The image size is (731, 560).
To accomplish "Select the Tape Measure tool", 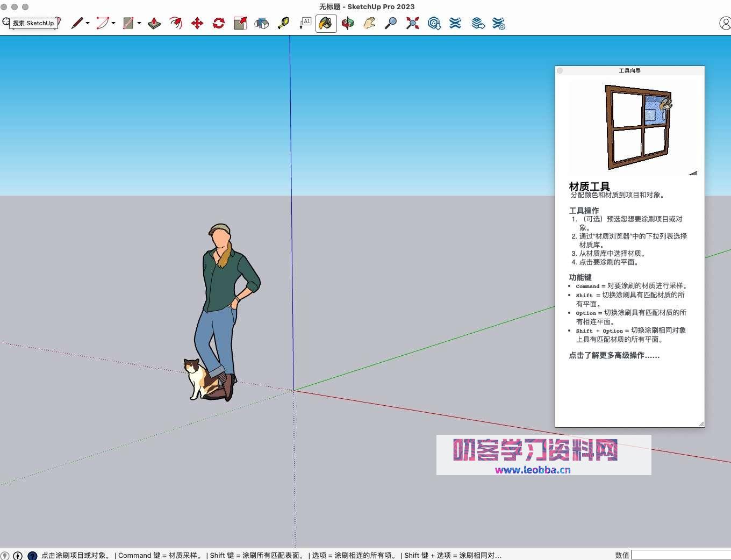I will [283, 23].
